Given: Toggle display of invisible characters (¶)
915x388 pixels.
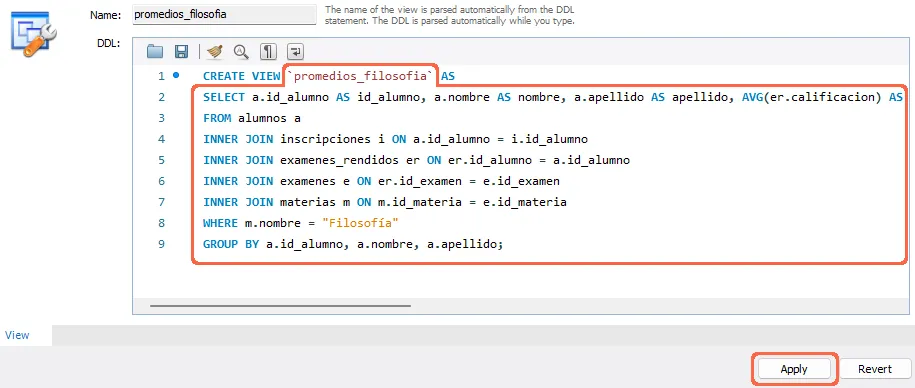Looking at the screenshot, I should coord(268,51).
